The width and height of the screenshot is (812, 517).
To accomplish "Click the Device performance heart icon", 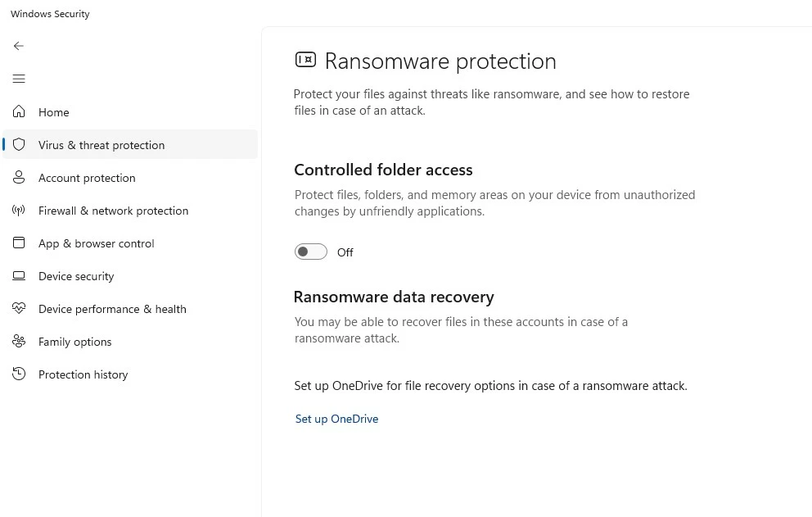I will click(x=19, y=309).
